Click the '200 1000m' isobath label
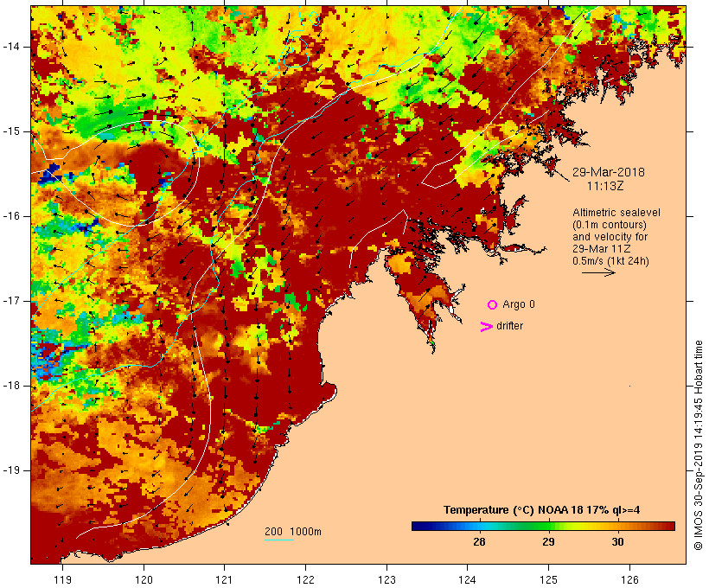The width and height of the screenshot is (709, 588). point(293,532)
